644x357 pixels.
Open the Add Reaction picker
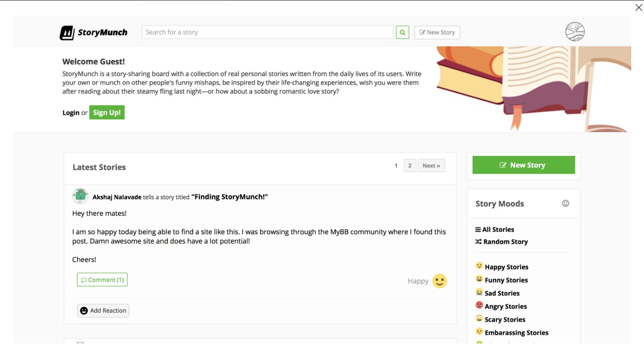click(103, 310)
